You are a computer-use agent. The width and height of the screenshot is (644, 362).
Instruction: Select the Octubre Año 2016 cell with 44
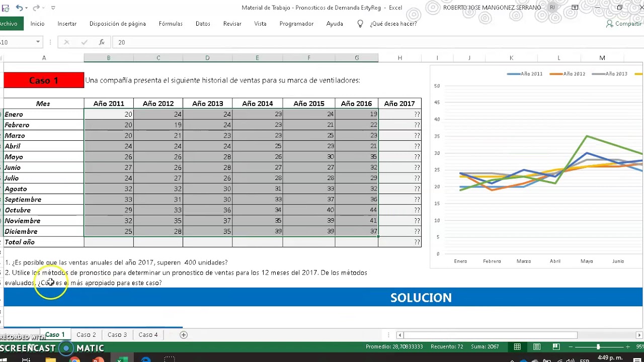(357, 210)
